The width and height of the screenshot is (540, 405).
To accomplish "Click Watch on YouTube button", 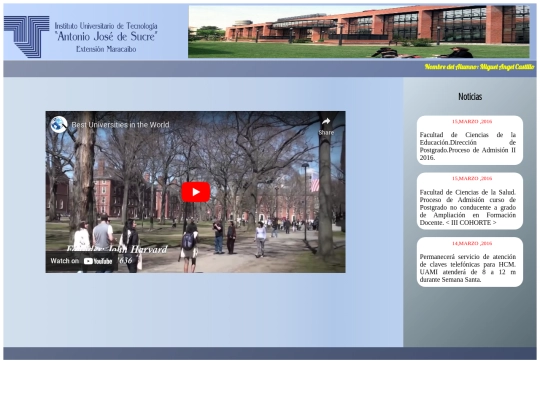I will pos(82,261).
